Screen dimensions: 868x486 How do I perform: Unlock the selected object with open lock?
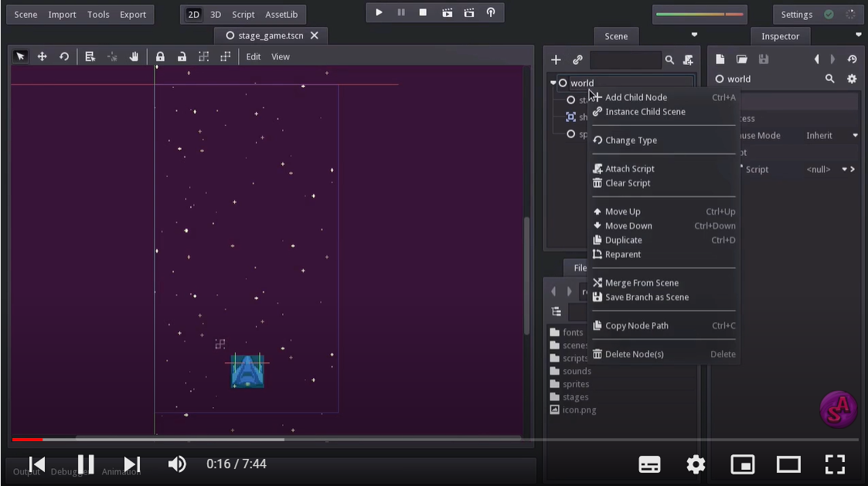[x=182, y=56]
